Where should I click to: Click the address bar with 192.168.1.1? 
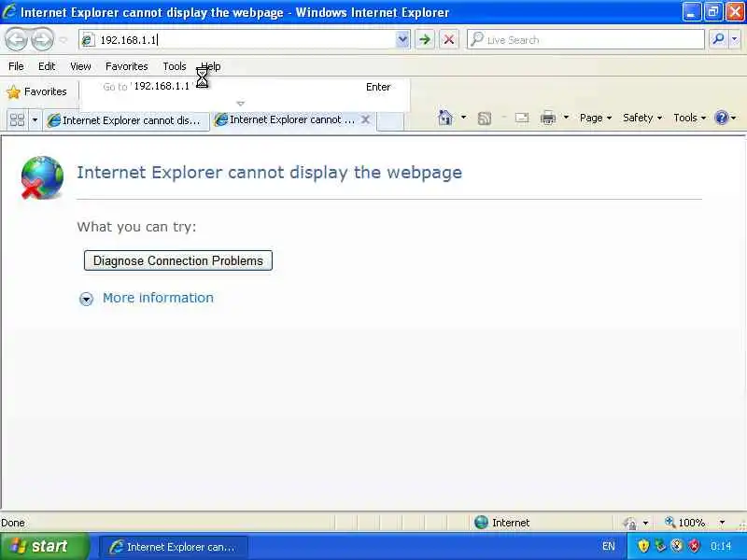[x=238, y=39]
